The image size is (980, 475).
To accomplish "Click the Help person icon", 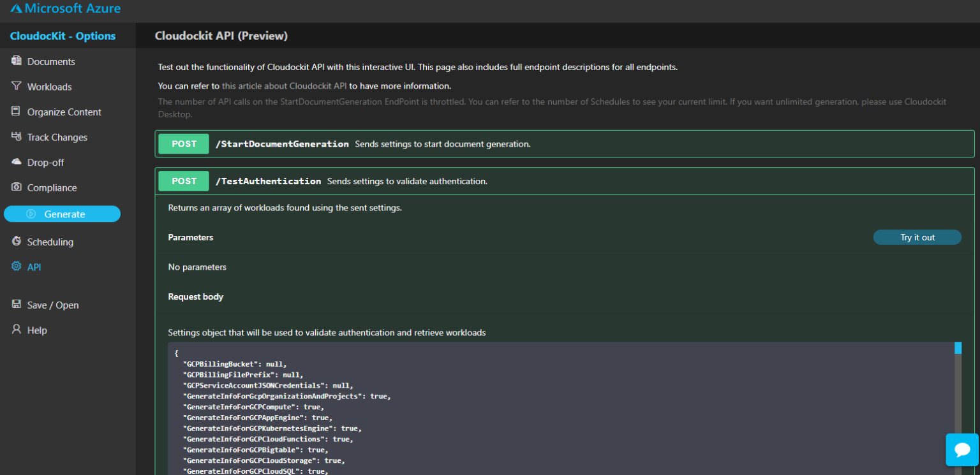I will tap(16, 330).
